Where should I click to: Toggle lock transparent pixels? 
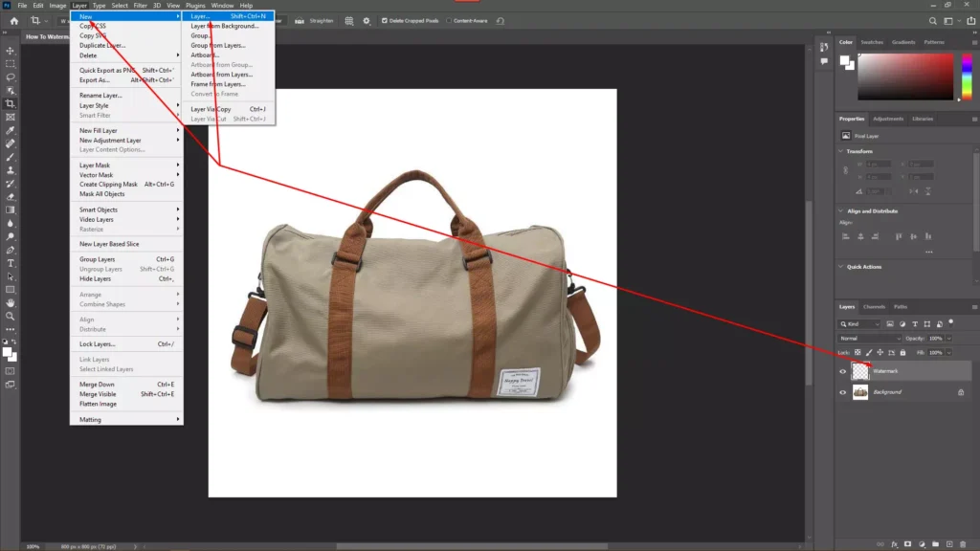pyautogui.click(x=857, y=353)
